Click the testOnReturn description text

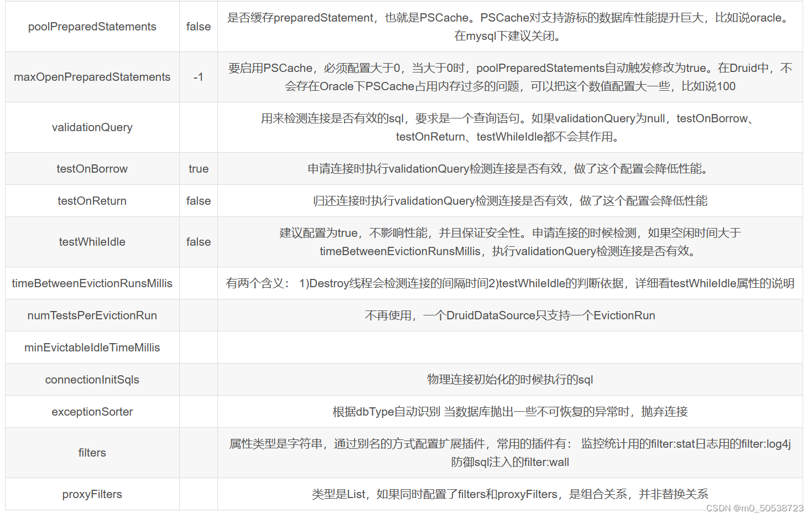(510, 201)
